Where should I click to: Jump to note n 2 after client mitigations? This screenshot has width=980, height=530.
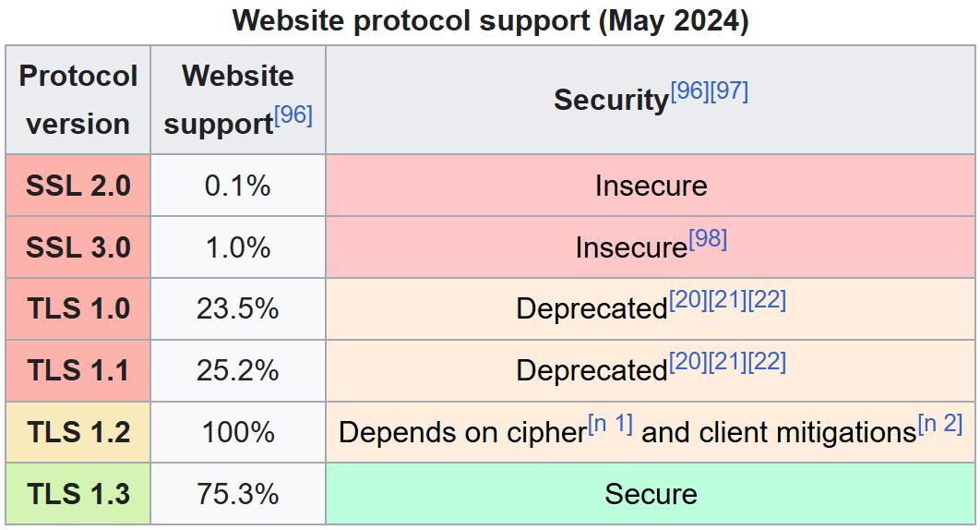pos(940,425)
